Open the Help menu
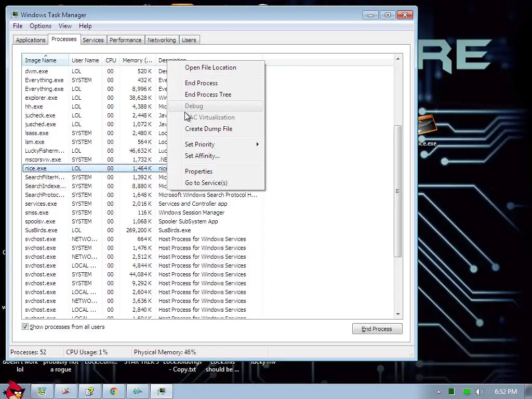 pos(85,26)
